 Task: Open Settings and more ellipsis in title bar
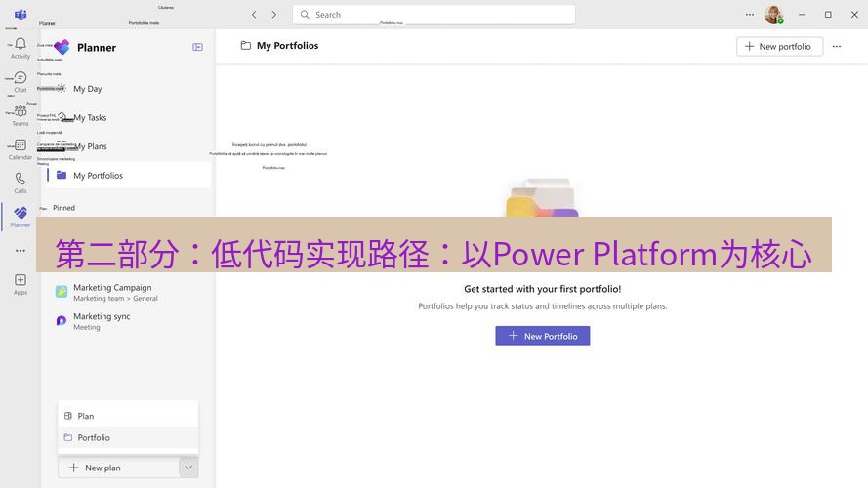[x=750, y=15]
